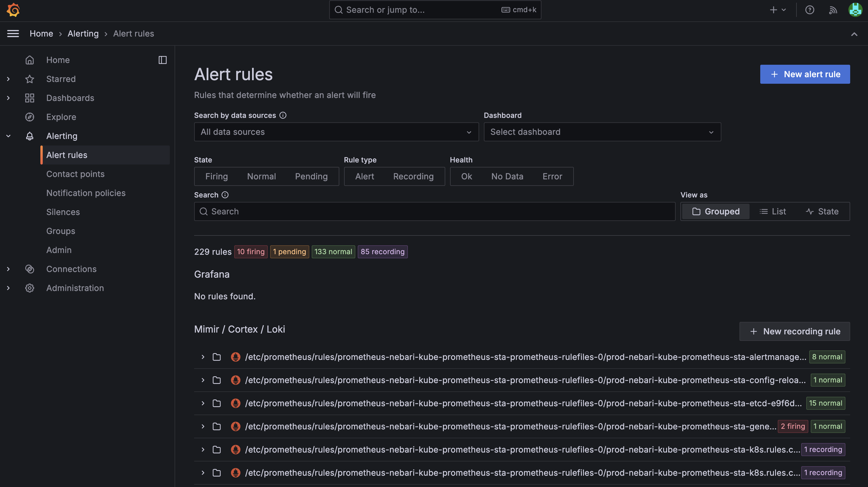Go to Alerting via the breadcrumb
Image resolution: width=868 pixels, height=487 pixels.
pyautogui.click(x=83, y=33)
